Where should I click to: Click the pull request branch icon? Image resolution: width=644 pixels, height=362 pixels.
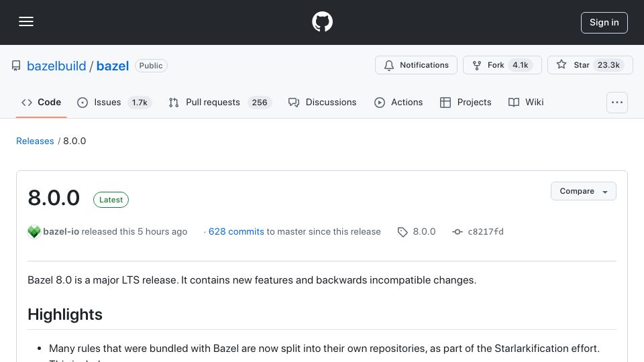click(174, 103)
